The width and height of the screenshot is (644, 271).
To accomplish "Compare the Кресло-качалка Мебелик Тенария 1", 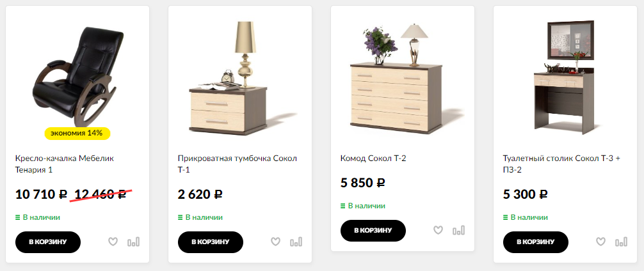I will (134, 242).
